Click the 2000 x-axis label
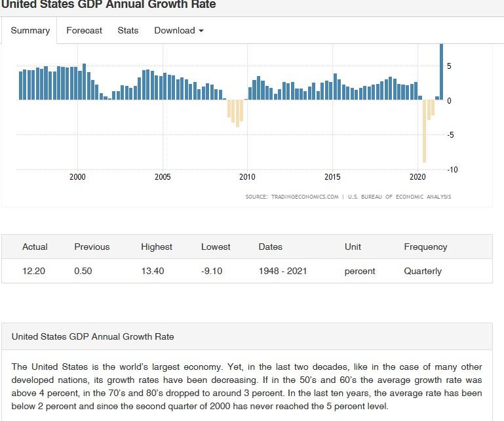This screenshot has width=504, height=421. [x=77, y=177]
